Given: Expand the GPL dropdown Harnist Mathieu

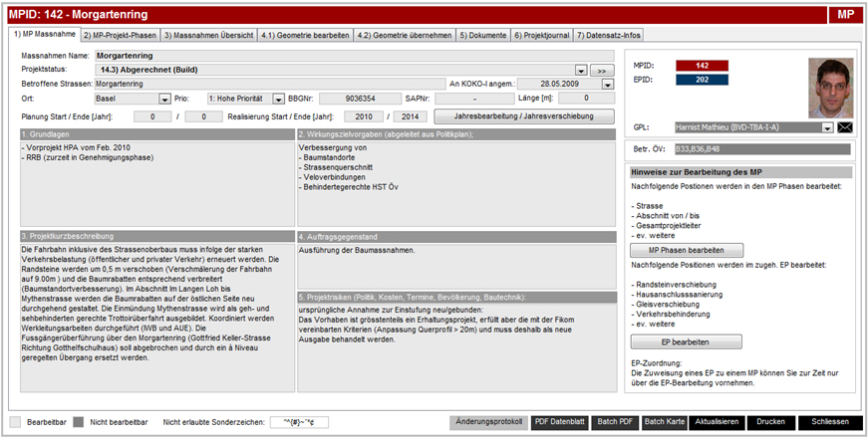Looking at the screenshot, I should click(827, 128).
